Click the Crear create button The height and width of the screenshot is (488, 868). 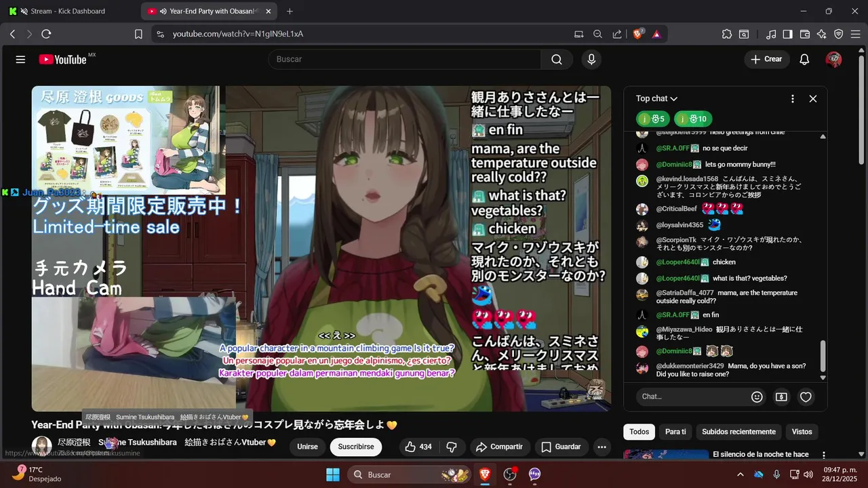[766, 60]
